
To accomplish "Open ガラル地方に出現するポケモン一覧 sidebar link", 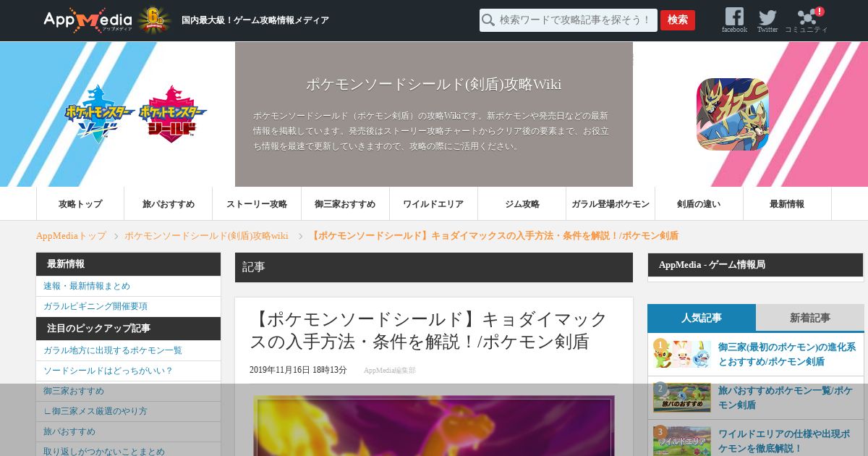I will (x=128, y=350).
